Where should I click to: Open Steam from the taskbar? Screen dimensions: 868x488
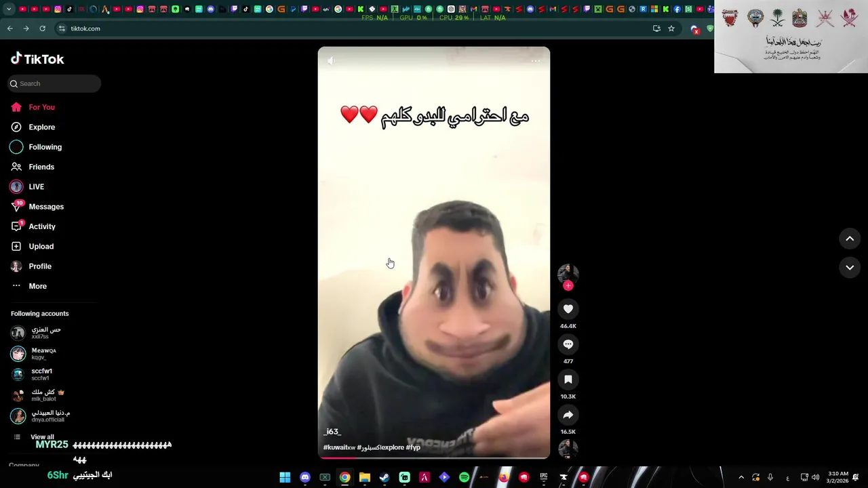pos(384,477)
